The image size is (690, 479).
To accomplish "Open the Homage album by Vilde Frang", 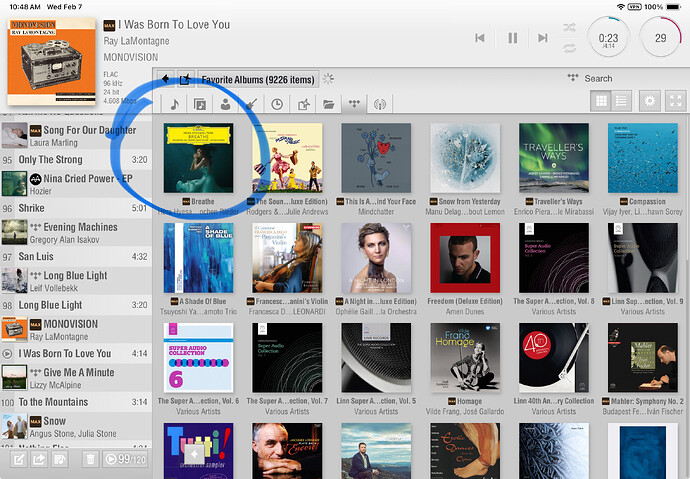I will click(x=465, y=358).
